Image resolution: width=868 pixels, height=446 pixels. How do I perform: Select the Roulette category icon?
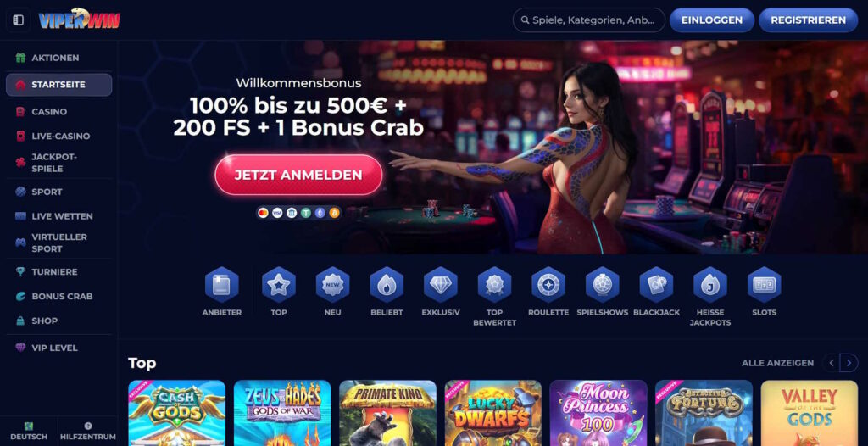[548, 285]
